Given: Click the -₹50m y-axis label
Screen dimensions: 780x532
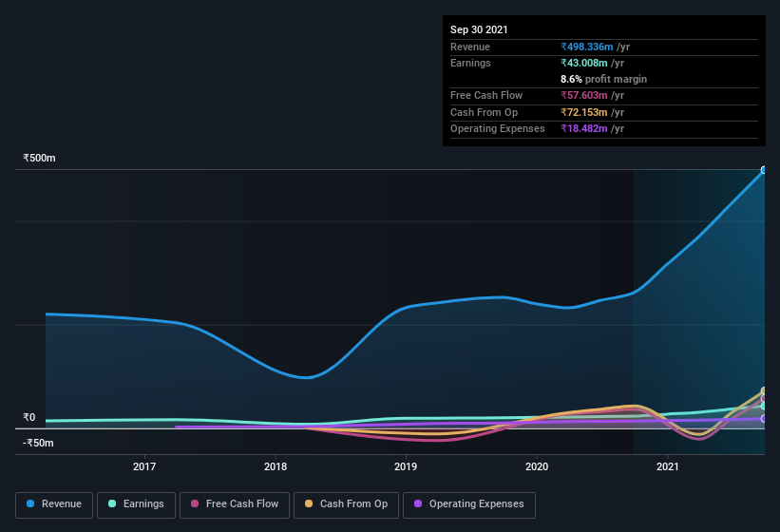Looking at the screenshot, I should click(38, 443).
